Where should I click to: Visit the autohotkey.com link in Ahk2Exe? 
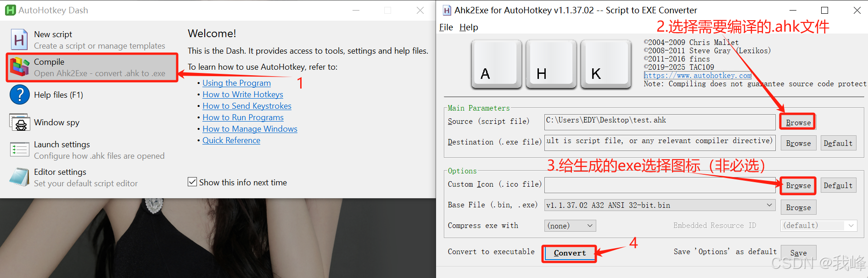coord(698,76)
